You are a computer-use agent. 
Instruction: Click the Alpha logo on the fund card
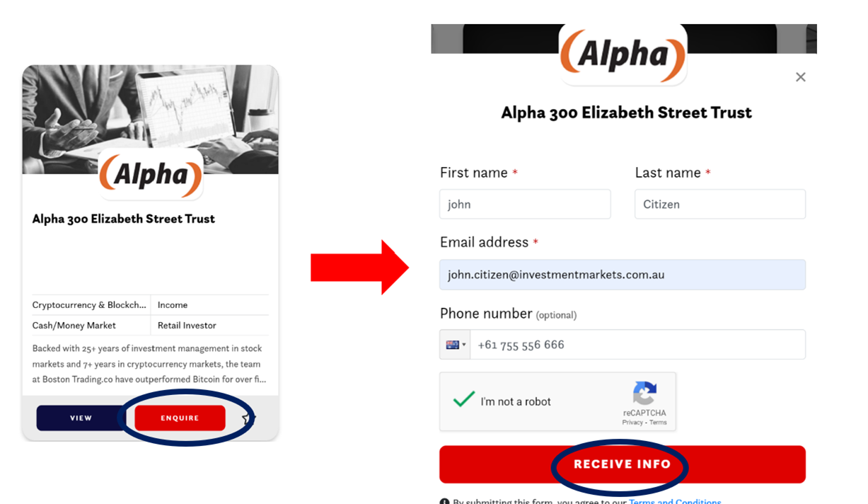click(x=151, y=174)
